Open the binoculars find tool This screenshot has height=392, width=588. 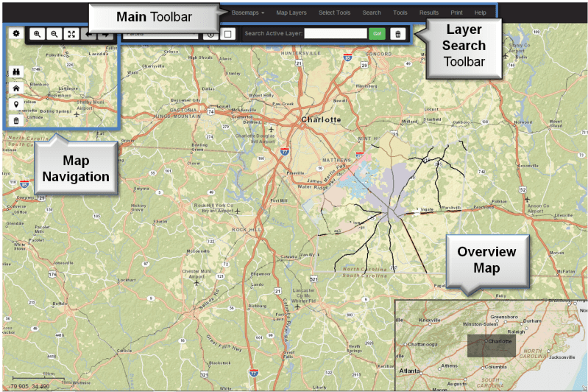coord(16,71)
